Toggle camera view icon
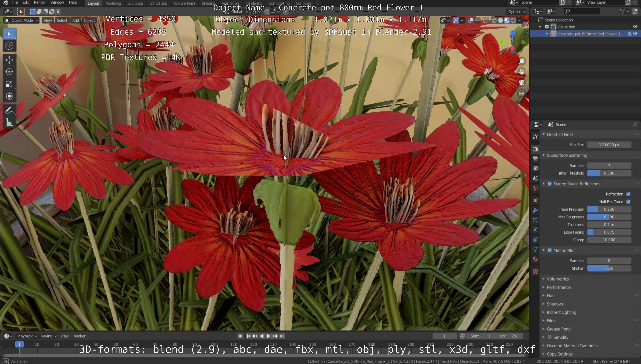Image resolution: width=641 pixels, height=364 pixels. 521,82
